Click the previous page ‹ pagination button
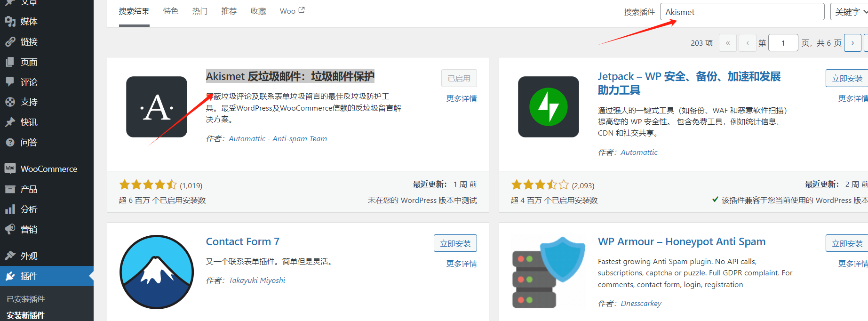This screenshot has width=868, height=321. [x=748, y=43]
